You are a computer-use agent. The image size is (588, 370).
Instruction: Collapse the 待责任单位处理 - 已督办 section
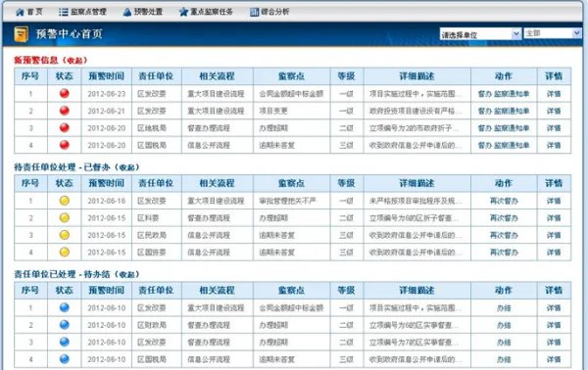(127, 167)
